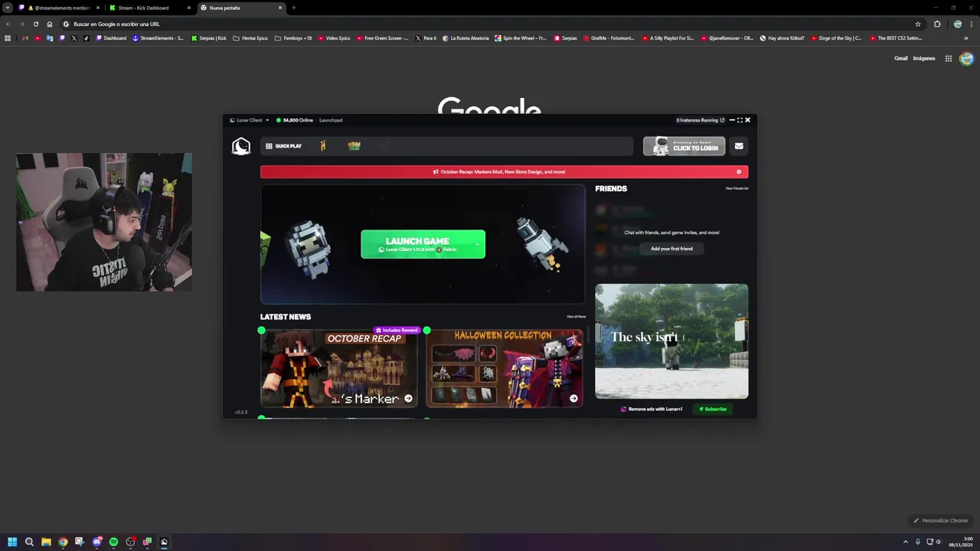
Task: Expand the launch version dropdown arrow
Action: tap(476, 244)
